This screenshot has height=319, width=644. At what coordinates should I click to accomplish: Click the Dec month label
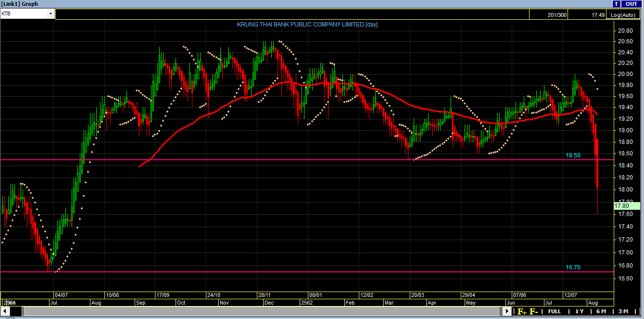pyautogui.click(x=268, y=303)
